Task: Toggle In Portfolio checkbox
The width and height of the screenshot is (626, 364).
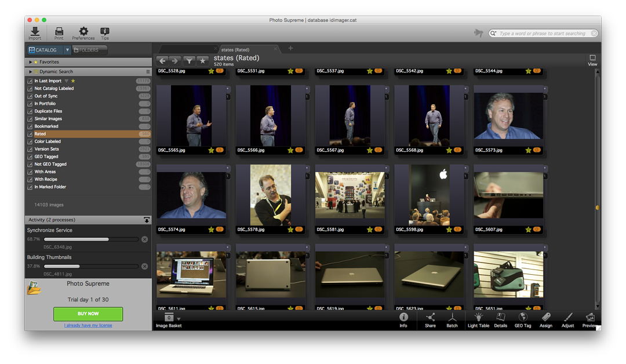Action: click(30, 104)
